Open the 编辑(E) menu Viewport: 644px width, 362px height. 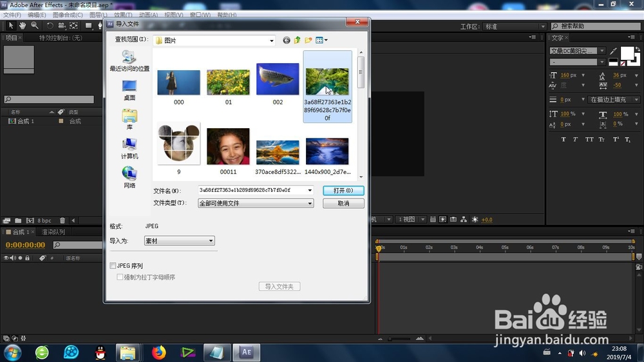(37, 15)
